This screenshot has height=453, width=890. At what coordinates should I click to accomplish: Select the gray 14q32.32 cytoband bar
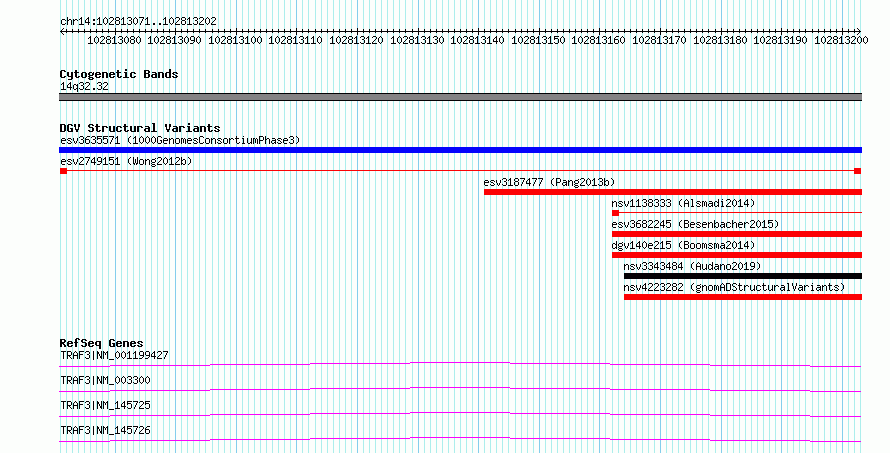460,97
